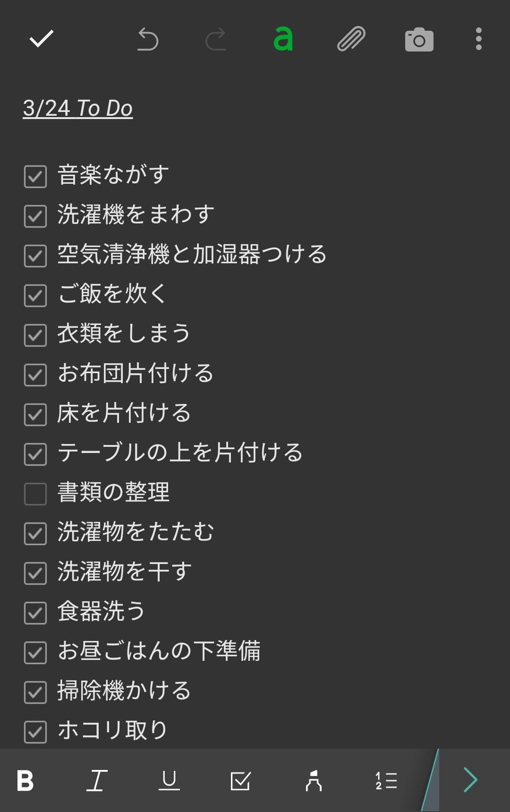Toggle underline formatting
This screenshot has width=510, height=812.
[169, 780]
